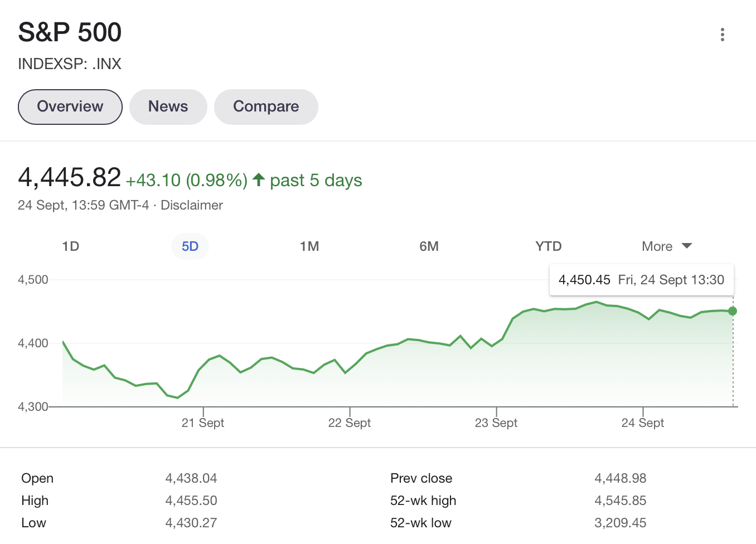Viewport: 756px width, 544px height.
Task: Open the Compare tab
Action: pyautogui.click(x=266, y=106)
